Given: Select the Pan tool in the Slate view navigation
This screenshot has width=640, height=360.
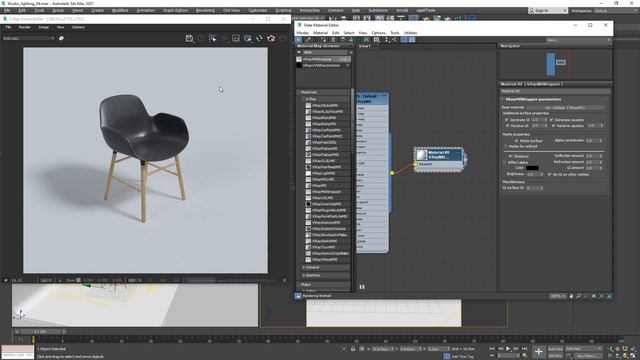Looking at the screenshot, I should pyautogui.click(x=571, y=296).
